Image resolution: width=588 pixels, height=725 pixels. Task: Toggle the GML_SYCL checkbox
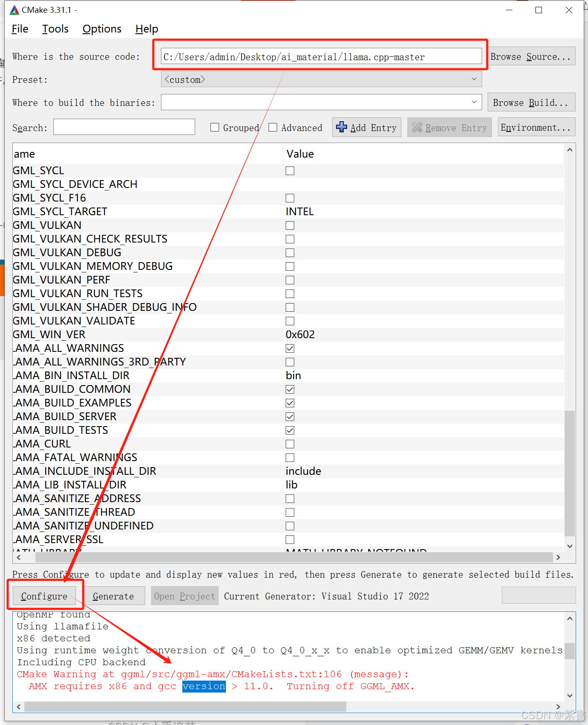point(290,171)
